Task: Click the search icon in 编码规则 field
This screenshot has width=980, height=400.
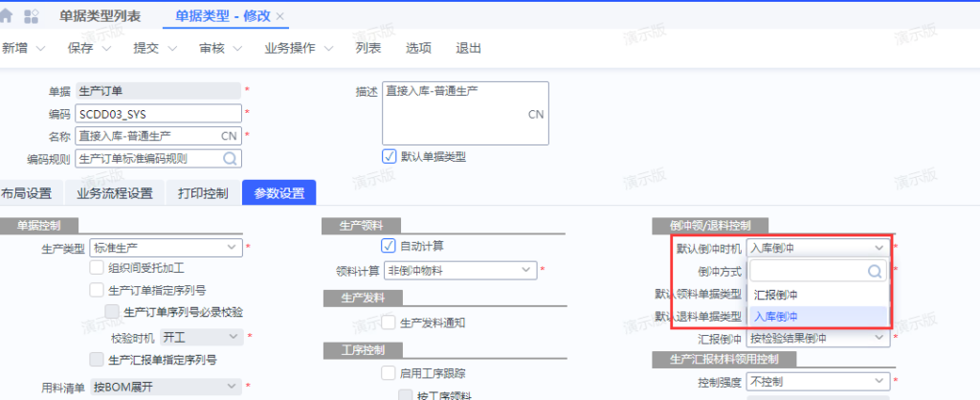Action: click(231, 158)
